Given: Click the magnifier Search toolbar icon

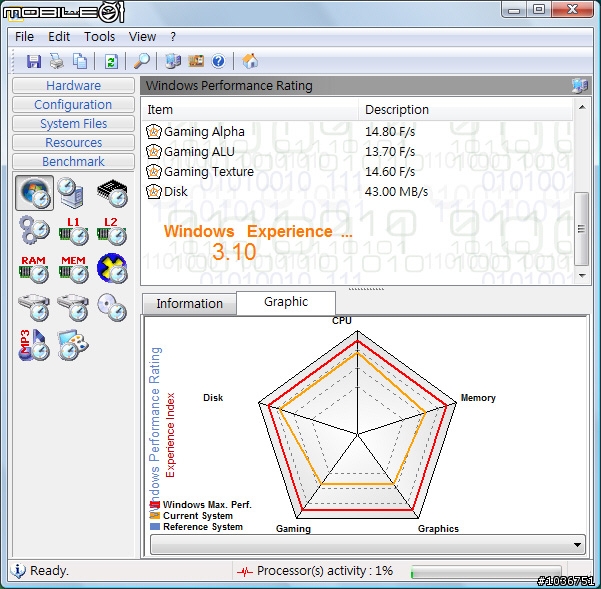Looking at the screenshot, I should pyautogui.click(x=142, y=61).
